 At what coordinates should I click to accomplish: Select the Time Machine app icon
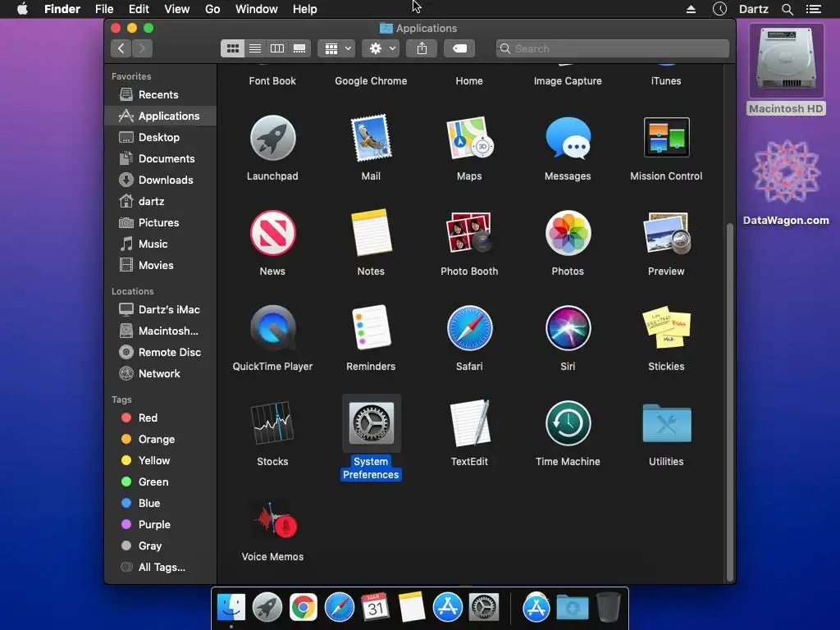(x=568, y=423)
